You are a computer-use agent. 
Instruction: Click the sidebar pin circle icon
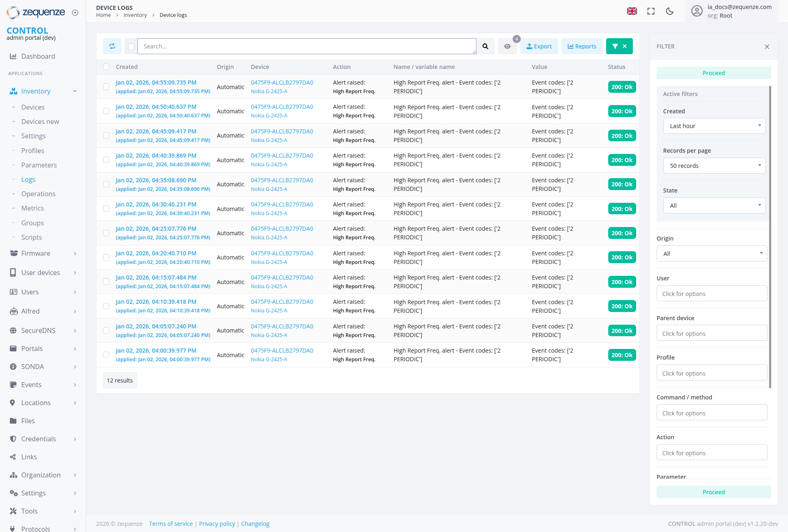click(75, 13)
